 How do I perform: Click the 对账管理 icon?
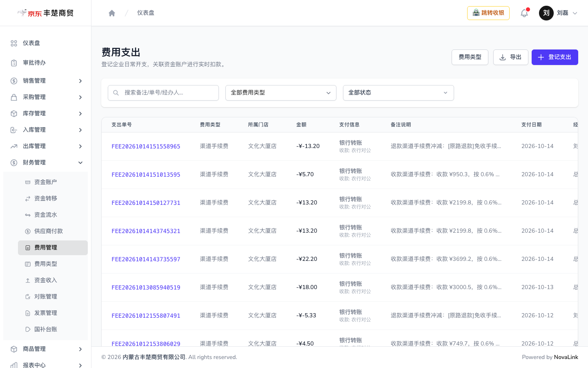pyautogui.click(x=28, y=297)
